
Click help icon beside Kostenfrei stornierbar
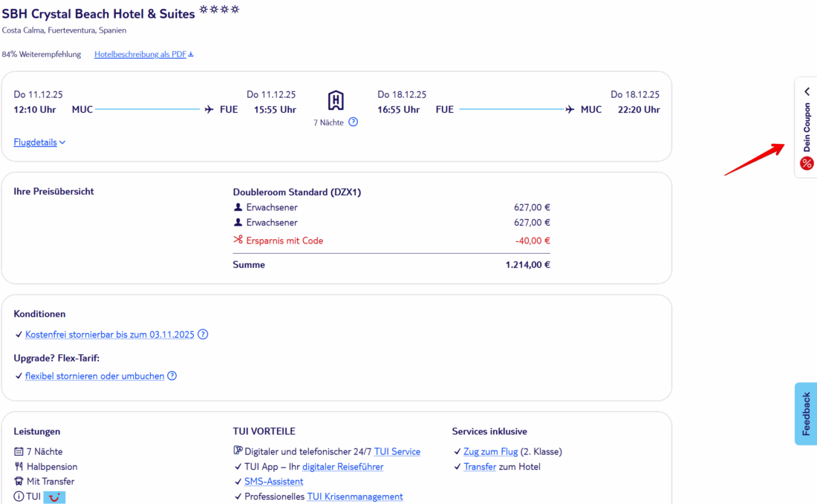point(203,335)
